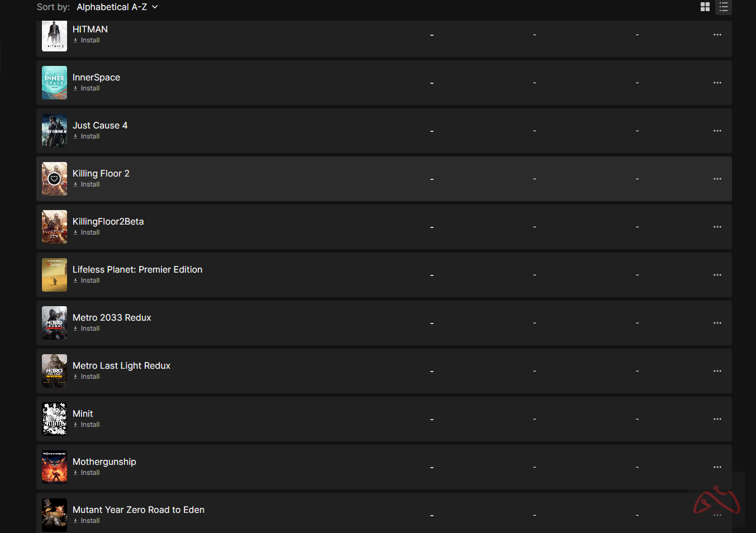Open more options for Minit
The height and width of the screenshot is (533, 756).
tap(717, 419)
